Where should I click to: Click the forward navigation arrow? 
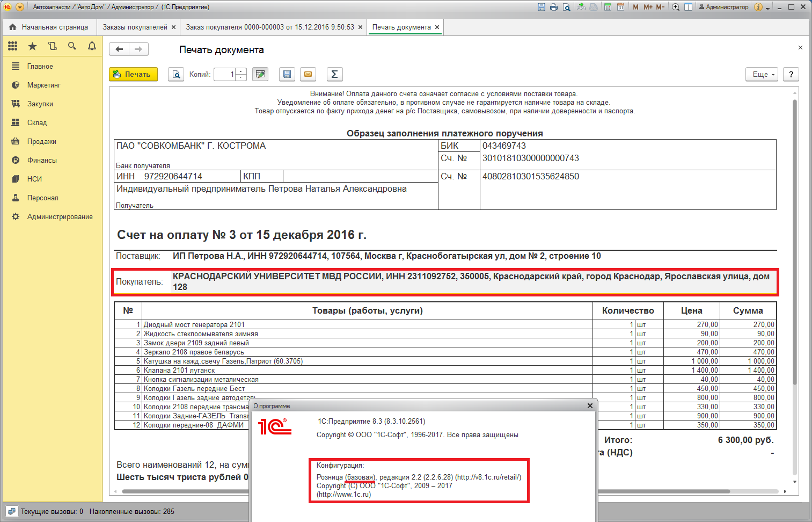point(138,49)
